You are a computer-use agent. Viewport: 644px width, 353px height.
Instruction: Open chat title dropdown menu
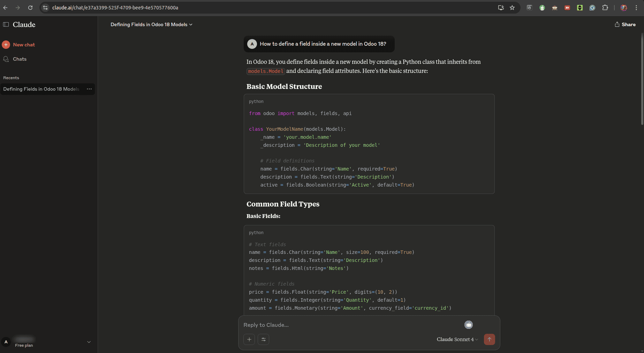(151, 24)
